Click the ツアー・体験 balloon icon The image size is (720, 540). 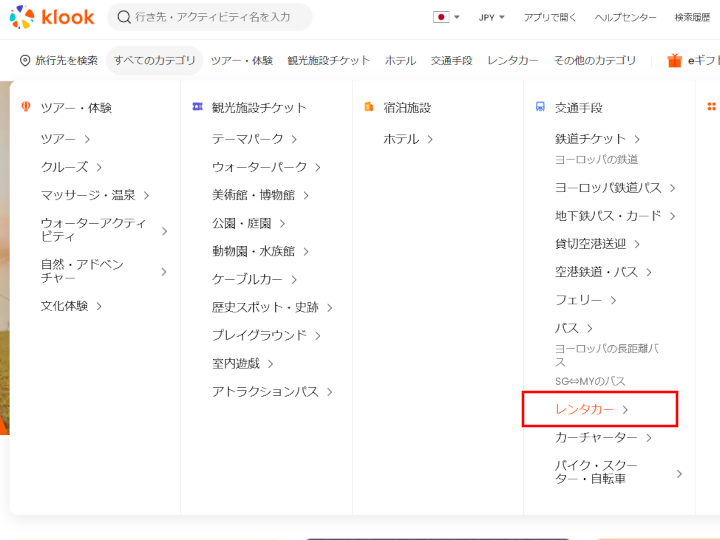click(x=26, y=107)
